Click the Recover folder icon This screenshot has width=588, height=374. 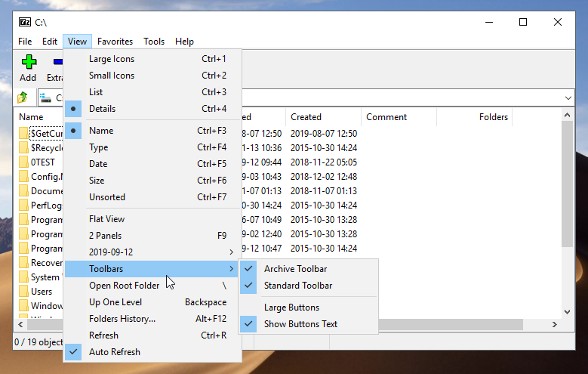tap(23, 262)
